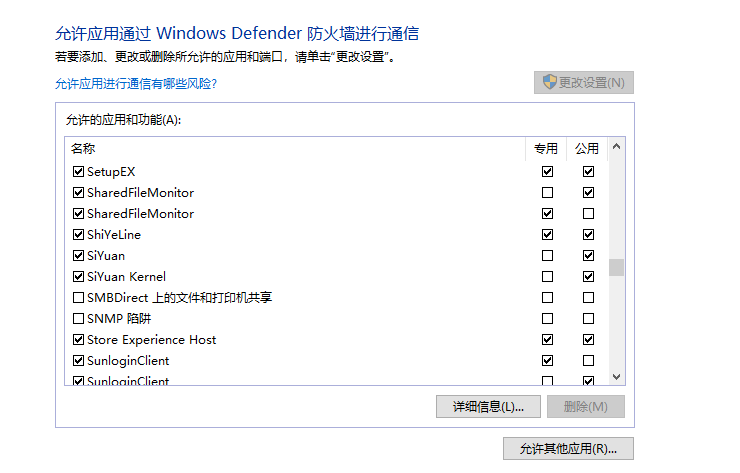Click the 专用 column header
740x473 pixels.
click(546, 148)
